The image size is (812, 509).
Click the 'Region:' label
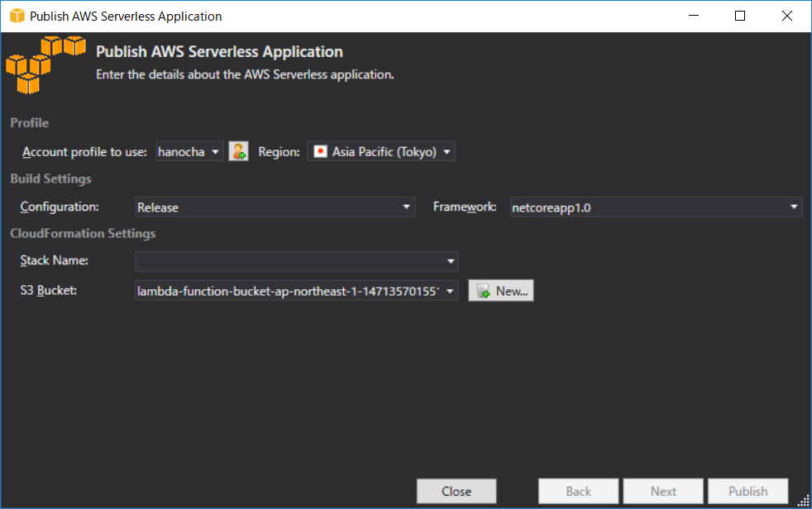[279, 152]
